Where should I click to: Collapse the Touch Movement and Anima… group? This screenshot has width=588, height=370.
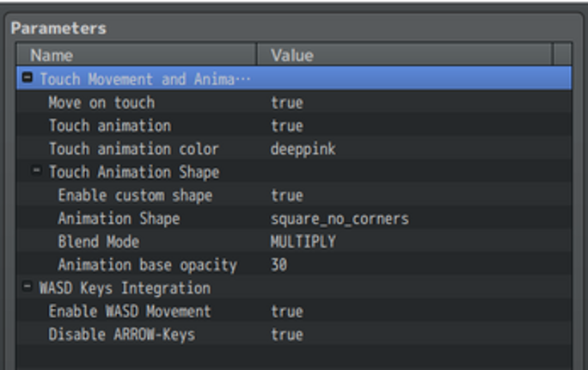click(28, 77)
